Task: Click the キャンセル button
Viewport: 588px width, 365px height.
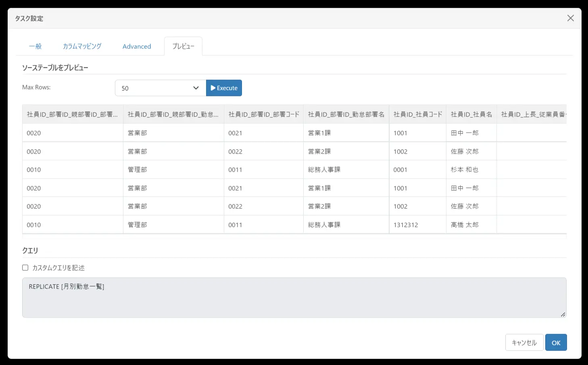Action: click(524, 342)
